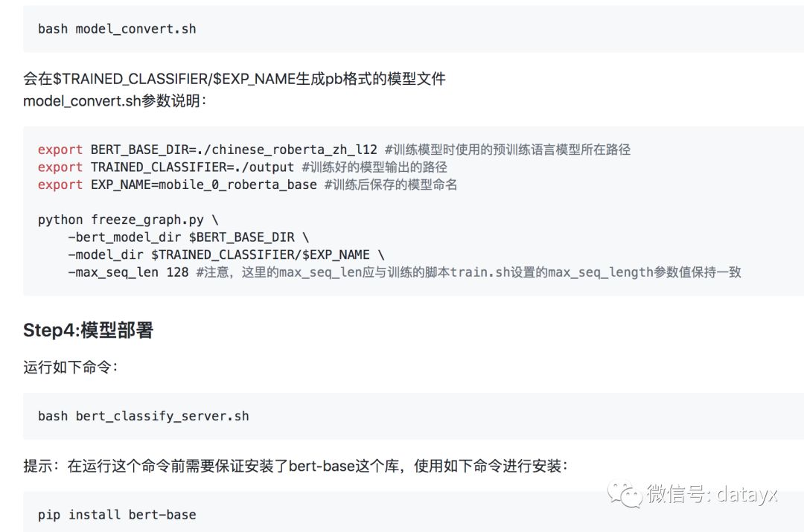
Task: Click the 'pip install bert-base' command
Action: coord(117,515)
